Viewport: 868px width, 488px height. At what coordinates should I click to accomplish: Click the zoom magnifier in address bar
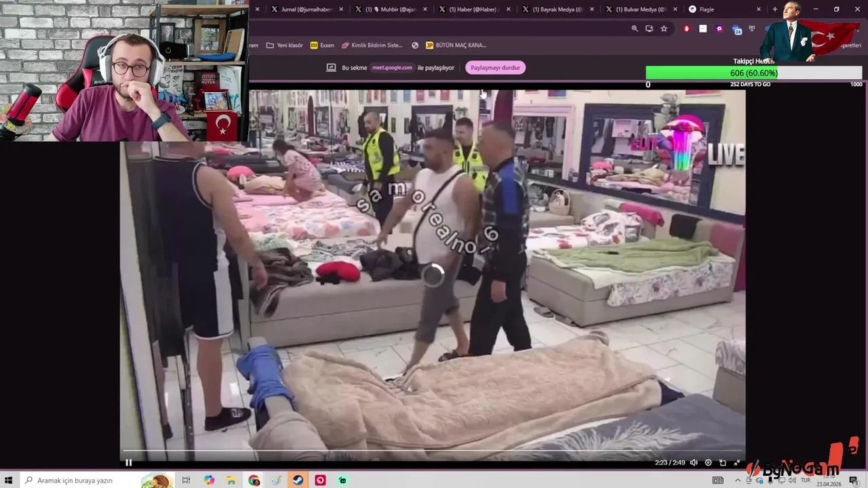point(635,28)
